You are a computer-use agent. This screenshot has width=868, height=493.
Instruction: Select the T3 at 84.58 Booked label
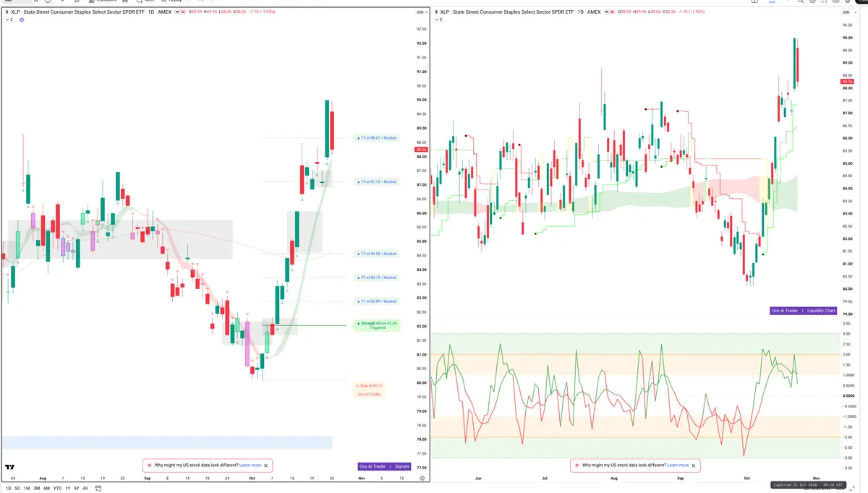tap(376, 254)
